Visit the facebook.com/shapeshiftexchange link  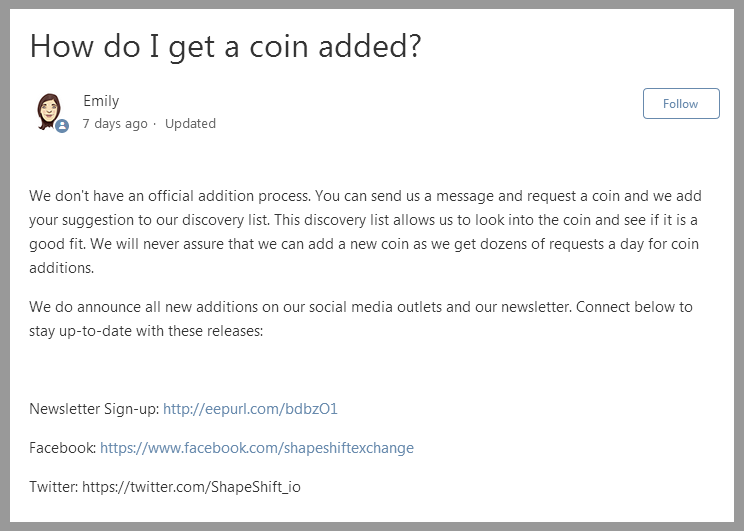(x=257, y=447)
